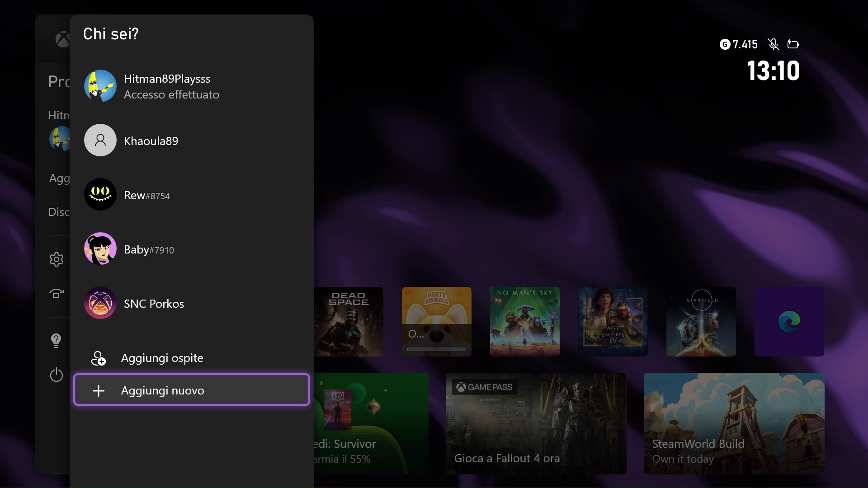Switch to the Khaoula89 account name
868x488 pixels.
(x=151, y=141)
